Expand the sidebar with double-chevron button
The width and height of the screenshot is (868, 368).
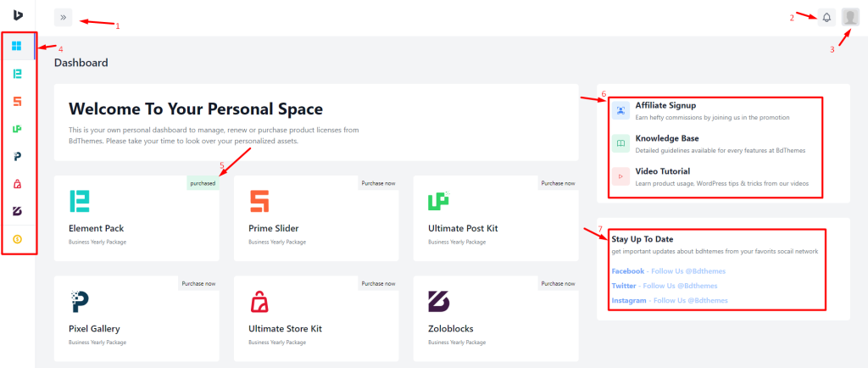[x=63, y=17]
